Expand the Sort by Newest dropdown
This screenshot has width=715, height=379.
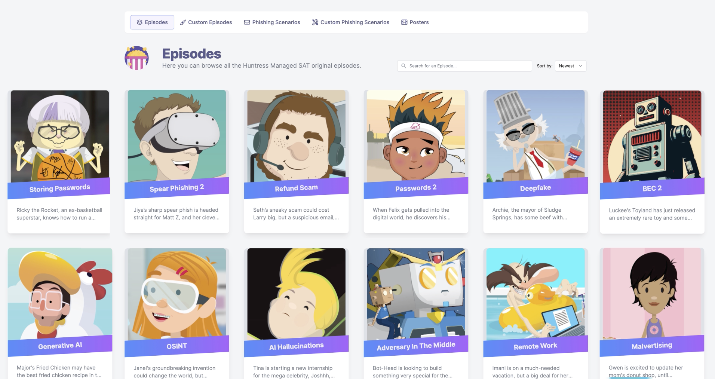pos(570,66)
